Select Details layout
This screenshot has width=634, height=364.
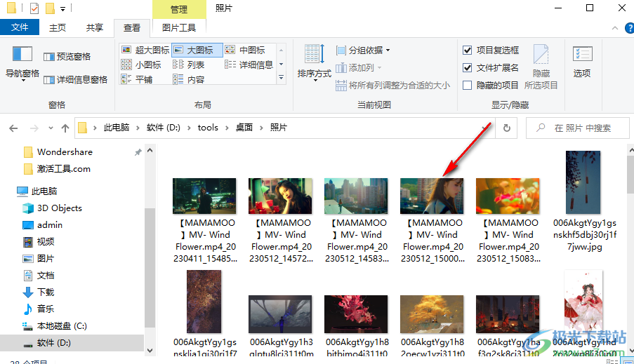coord(249,65)
